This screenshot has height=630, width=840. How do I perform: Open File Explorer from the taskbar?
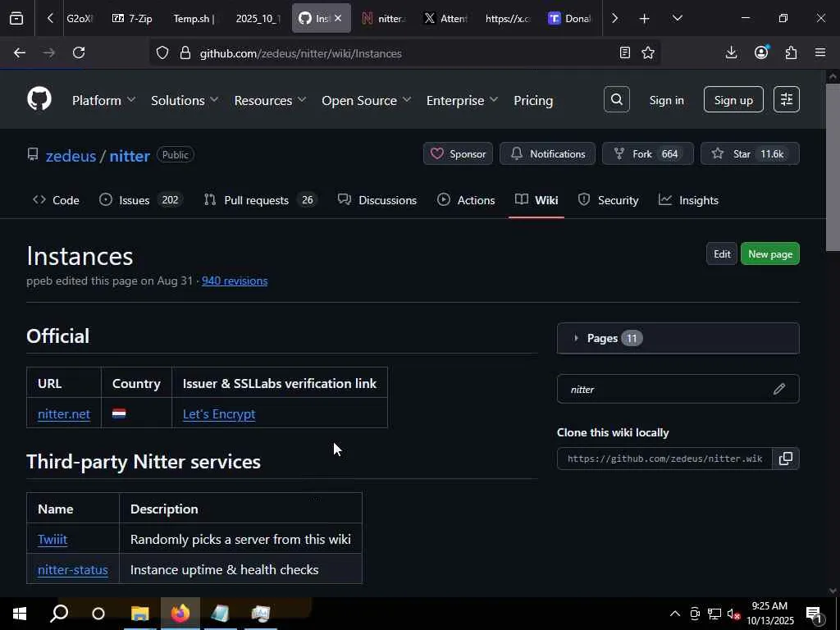coord(139,614)
